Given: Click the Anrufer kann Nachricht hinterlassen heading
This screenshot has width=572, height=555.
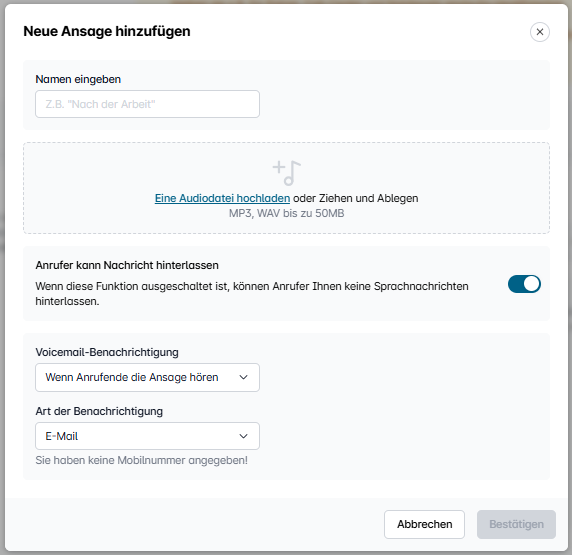Looking at the screenshot, I should [x=127, y=265].
